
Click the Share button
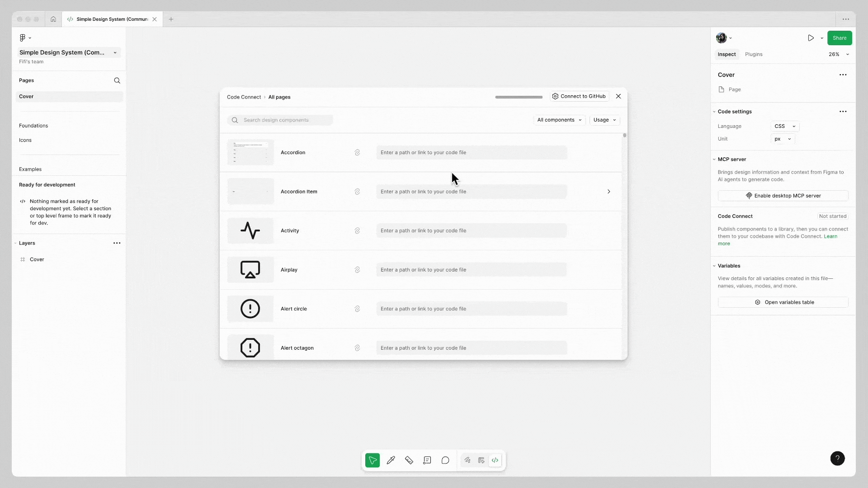840,38
